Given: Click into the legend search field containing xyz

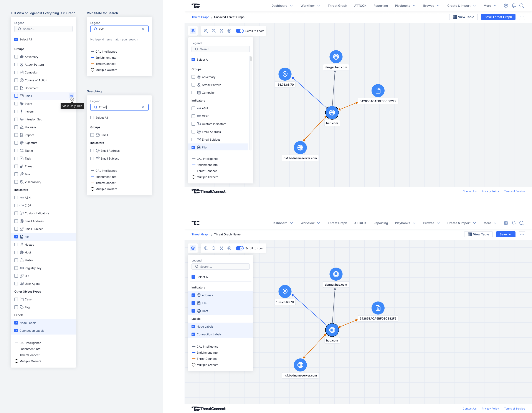Looking at the screenshot, I should (119, 29).
